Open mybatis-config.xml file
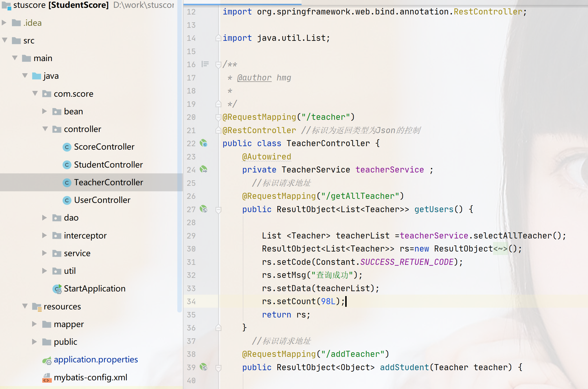This screenshot has height=389, width=588. [x=90, y=377]
